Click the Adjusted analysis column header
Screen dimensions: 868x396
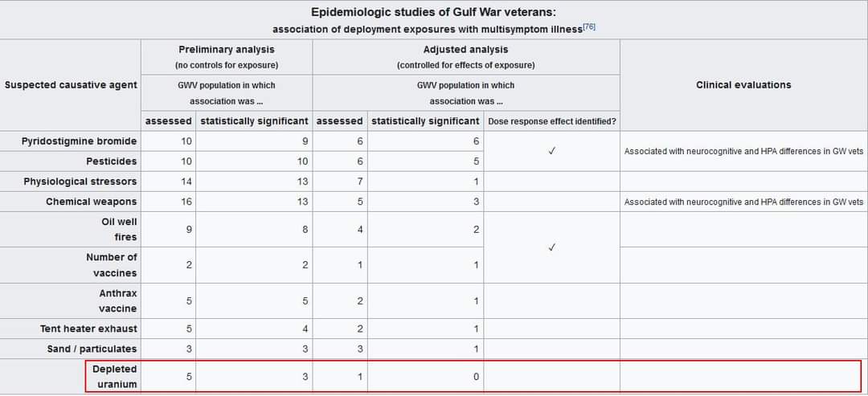pos(465,50)
